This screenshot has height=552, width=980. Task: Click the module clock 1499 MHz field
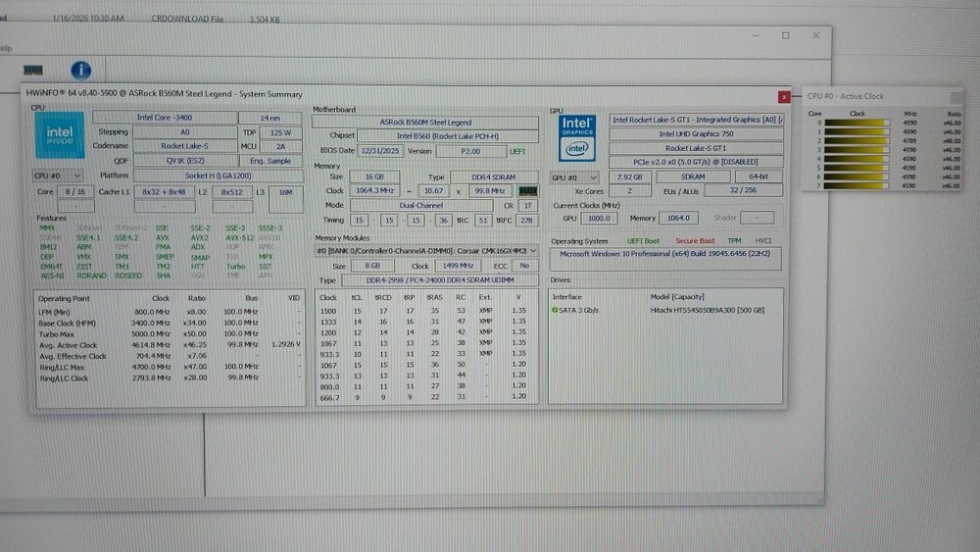tap(458, 266)
